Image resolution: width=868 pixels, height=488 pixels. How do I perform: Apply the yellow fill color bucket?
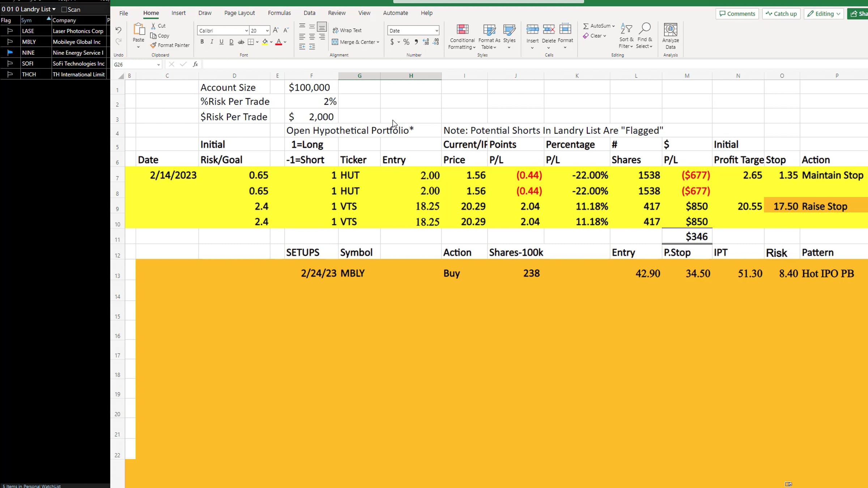[265, 42]
